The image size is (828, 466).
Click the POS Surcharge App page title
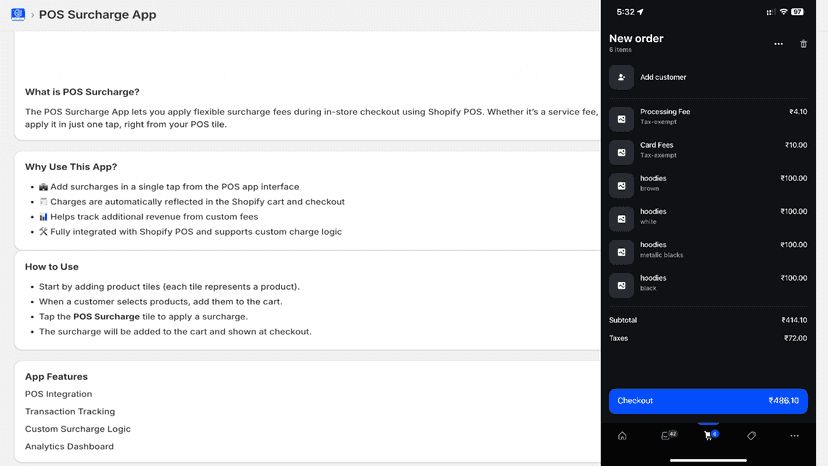coord(98,15)
